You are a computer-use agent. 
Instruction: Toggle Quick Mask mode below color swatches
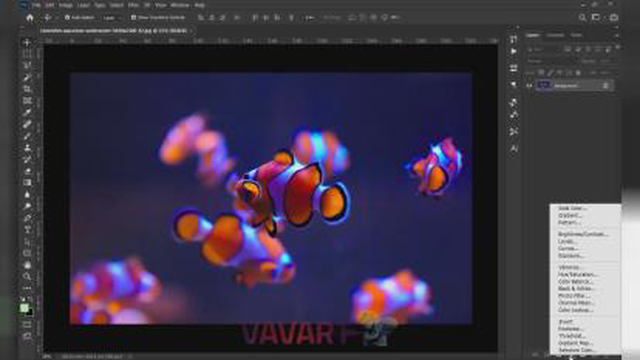pos(27,325)
